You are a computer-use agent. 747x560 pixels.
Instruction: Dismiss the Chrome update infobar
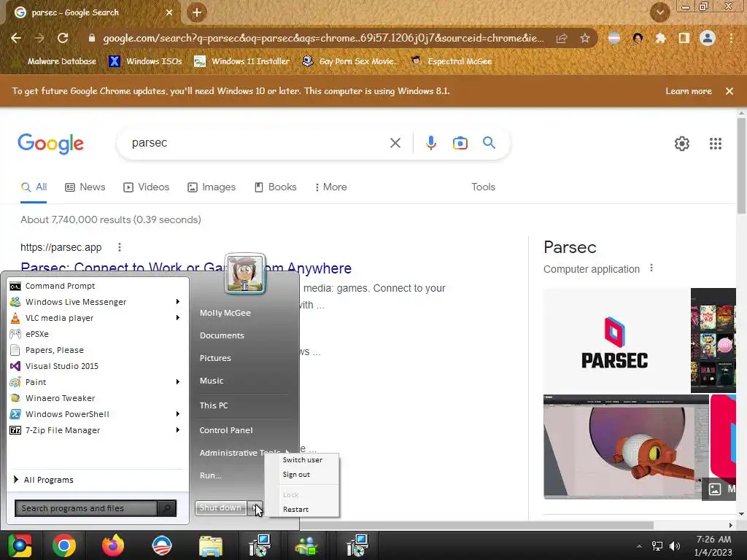click(x=729, y=91)
